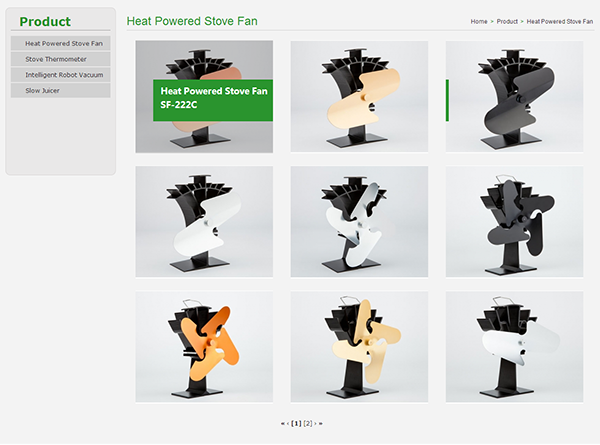This screenshot has height=445, width=600.
Task: Open the Heat Powered Stove Fan breadcrumb
Action: (x=559, y=21)
